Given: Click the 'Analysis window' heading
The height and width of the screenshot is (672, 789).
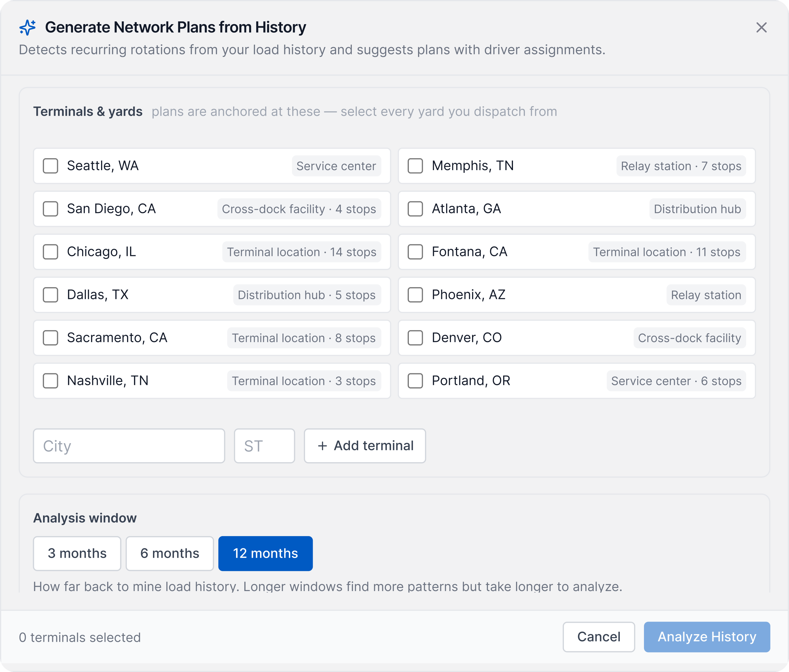Looking at the screenshot, I should click(x=85, y=518).
